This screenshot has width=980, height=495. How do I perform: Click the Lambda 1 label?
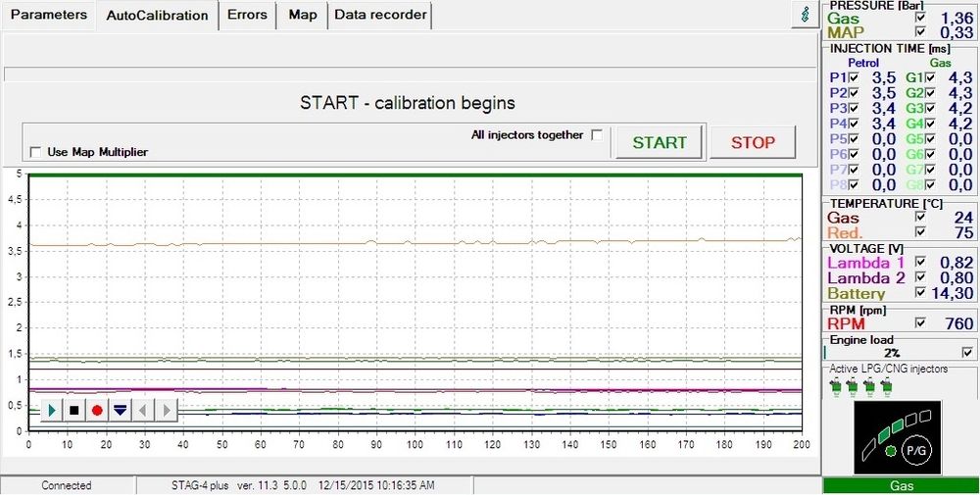pyautogui.click(x=866, y=263)
